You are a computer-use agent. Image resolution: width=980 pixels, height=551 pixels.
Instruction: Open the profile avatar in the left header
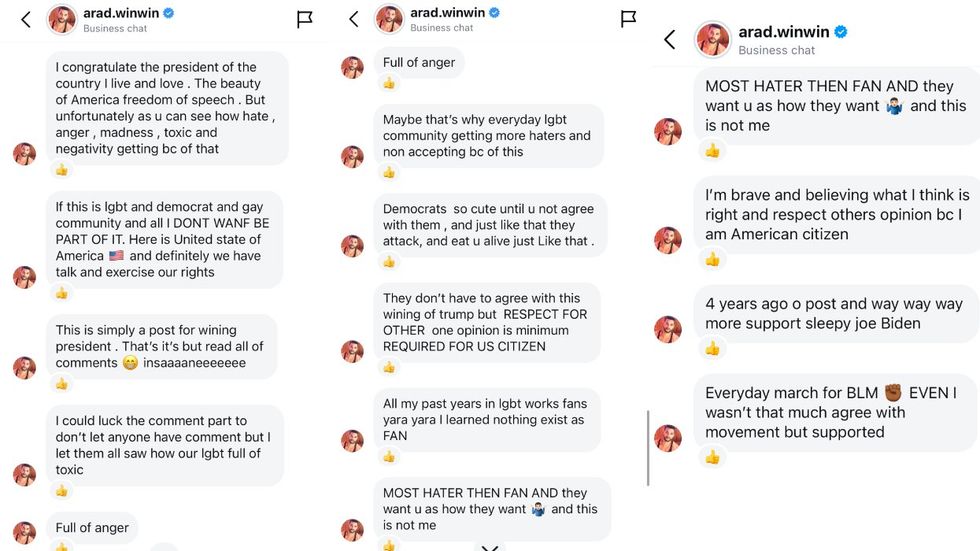pyautogui.click(x=62, y=19)
